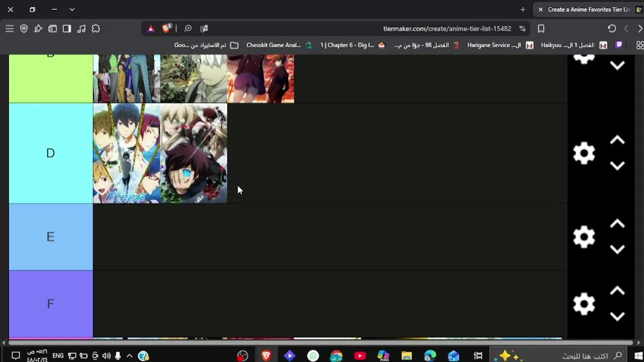This screenshot has width=644, height=362.
Task: Open File Explorer from taskbar
Action: click(407, 356)
